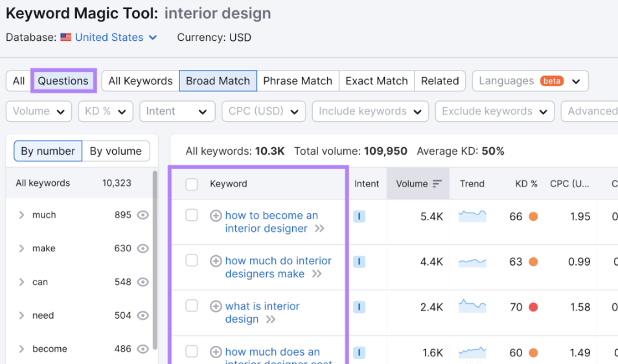Click orange KD difficulty dot for value 66
The width and height of the screenshot is (618, 364).
[x=533, y=217]
